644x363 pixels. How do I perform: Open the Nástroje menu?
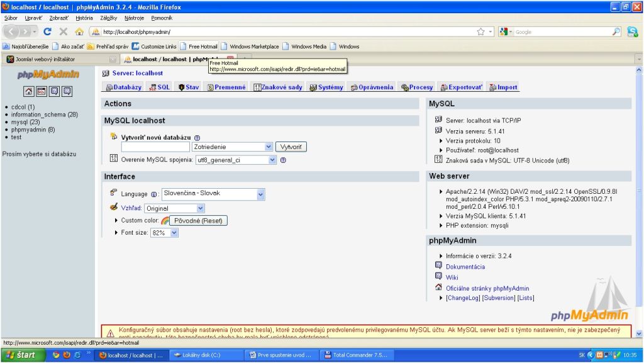[x=134, y=18]
